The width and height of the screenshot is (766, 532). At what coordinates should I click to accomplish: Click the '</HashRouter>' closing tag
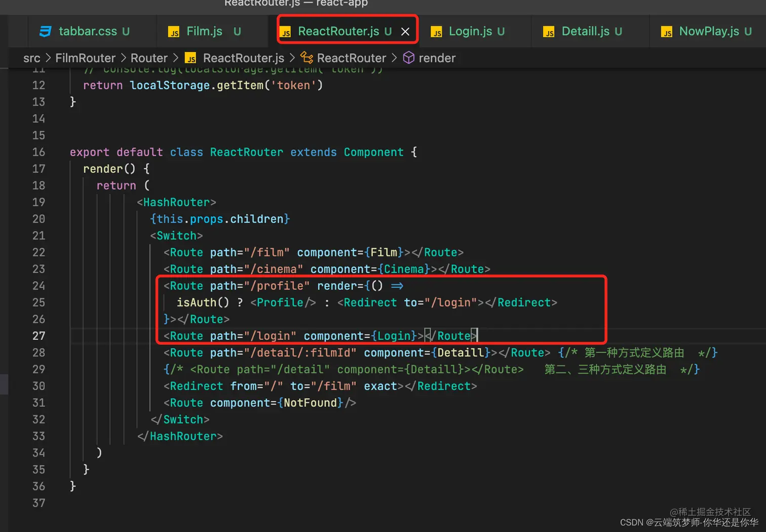(x=180, y=436)
